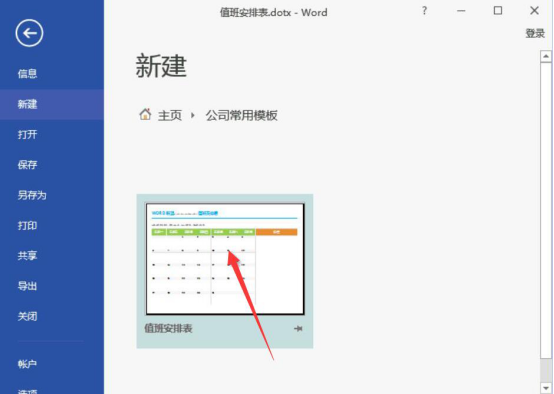This screenshot has height=394, width=554.
Task: Open the 打开 menu item
Action: pos(28,135)
